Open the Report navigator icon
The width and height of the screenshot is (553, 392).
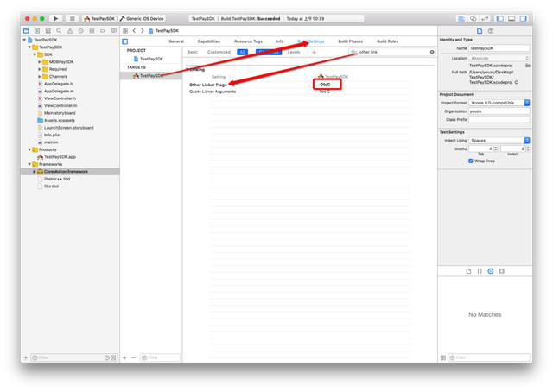(113, 31)
